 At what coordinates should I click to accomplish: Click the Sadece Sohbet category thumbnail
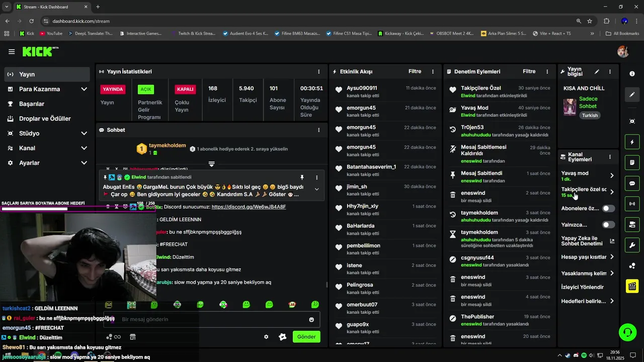click(x=570, y=107)
